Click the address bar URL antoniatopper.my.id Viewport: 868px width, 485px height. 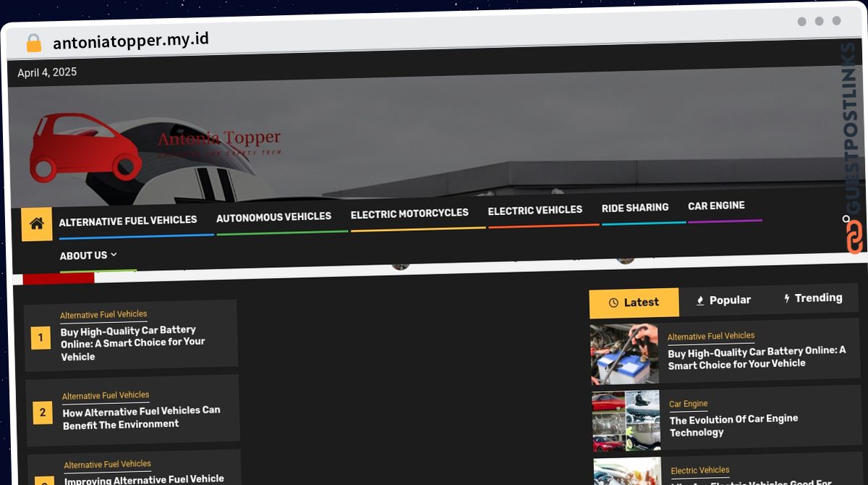click(131, 41)
